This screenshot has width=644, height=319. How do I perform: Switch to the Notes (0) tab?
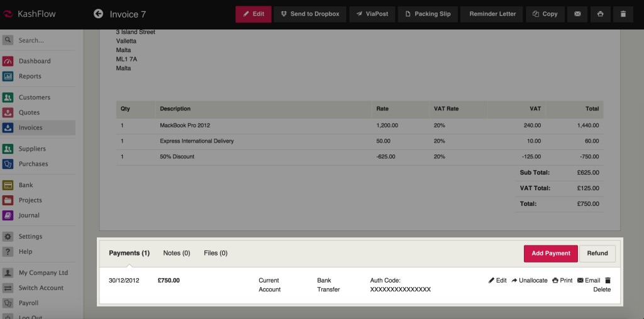pos(177,253)
